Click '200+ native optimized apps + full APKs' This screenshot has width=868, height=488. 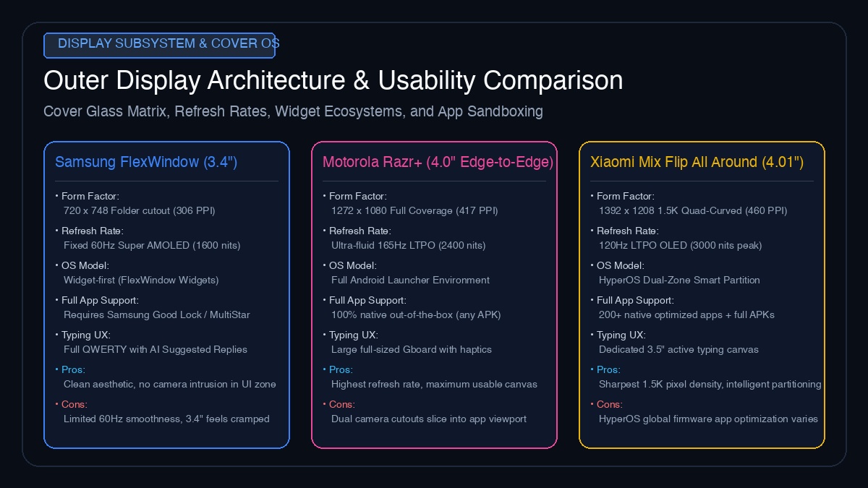(687, 314)
